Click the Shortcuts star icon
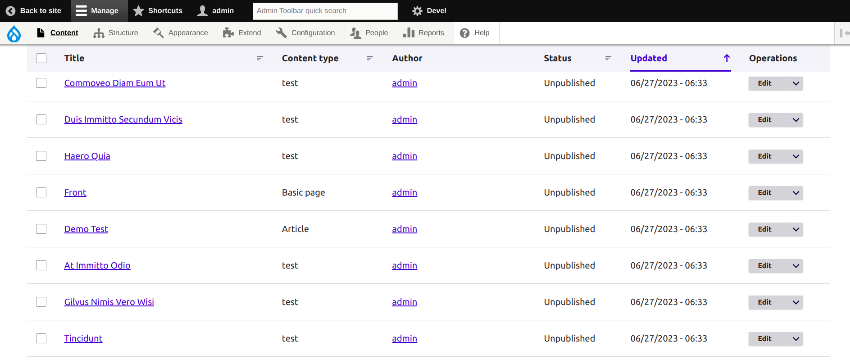This screenshot has height=360, width=850. [139, 11]
